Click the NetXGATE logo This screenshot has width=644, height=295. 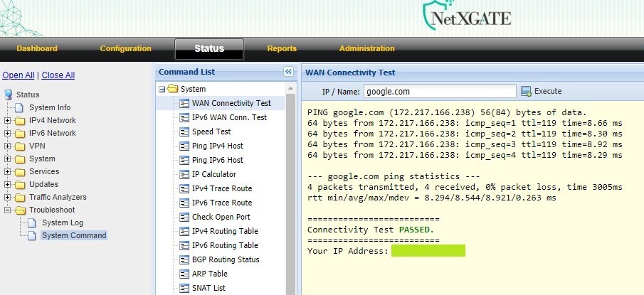(x=466, y=16)
